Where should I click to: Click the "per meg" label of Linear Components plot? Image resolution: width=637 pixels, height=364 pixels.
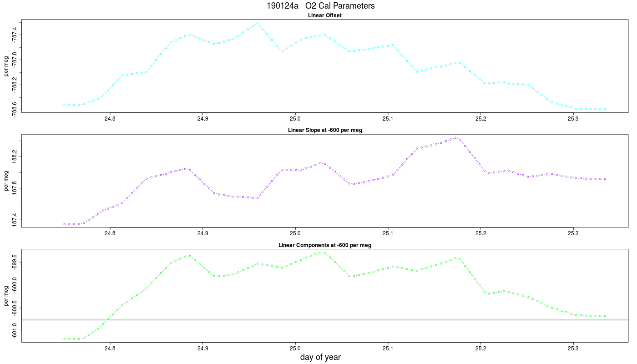point(6,296)
